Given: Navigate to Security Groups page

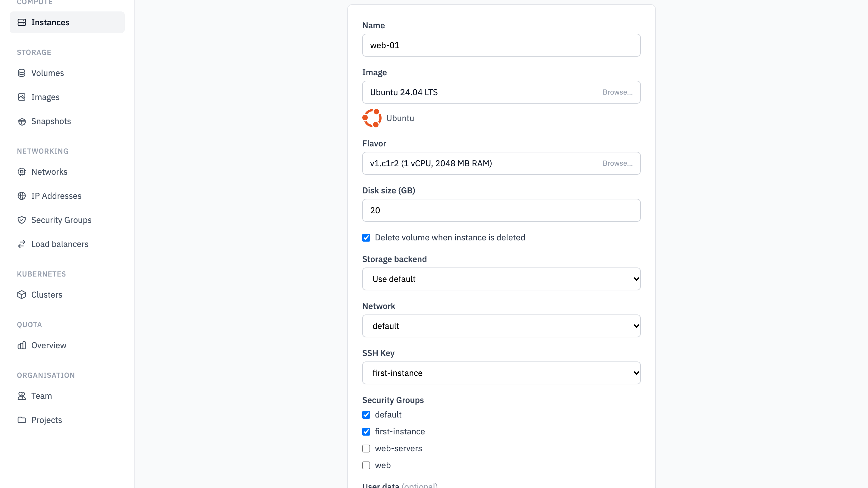Looking at the screenshot, I should coord(67,220).
